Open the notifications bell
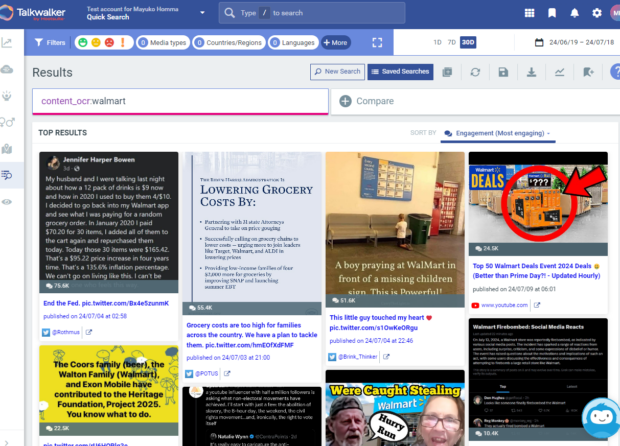This screenshot has width=620, height=446. 575,13
